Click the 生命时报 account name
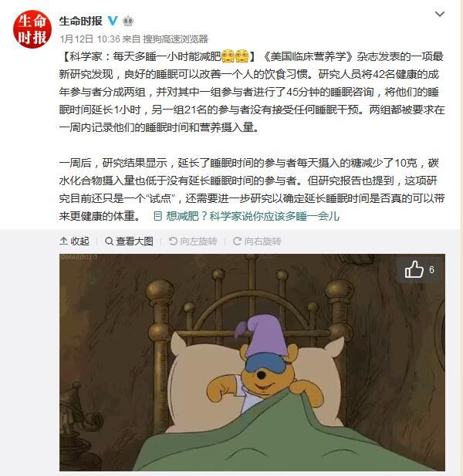 [80, 21]
